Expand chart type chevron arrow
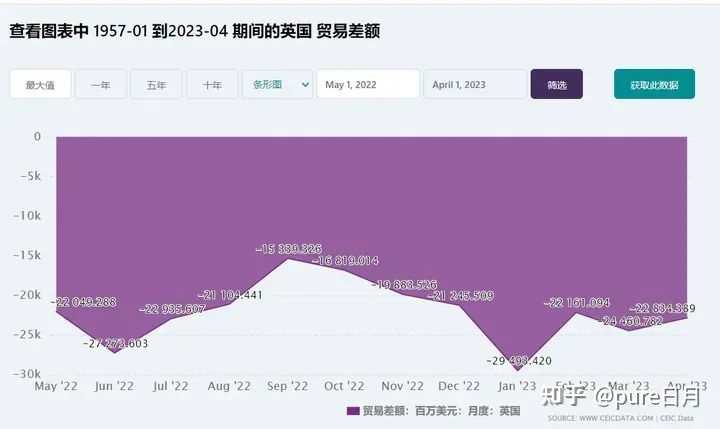The height and width of the screenshot is (429, 720). click(305, 85)
